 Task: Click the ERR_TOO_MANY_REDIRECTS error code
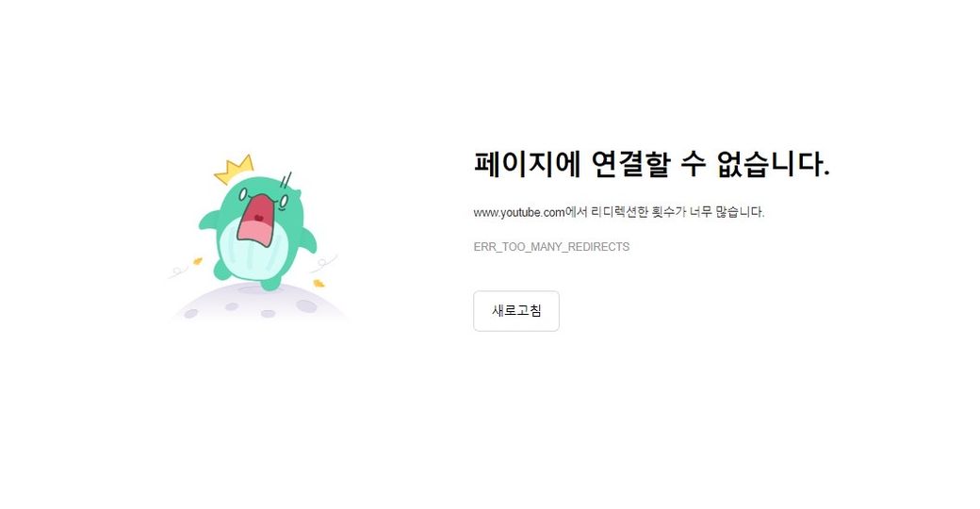click(551, 247)
